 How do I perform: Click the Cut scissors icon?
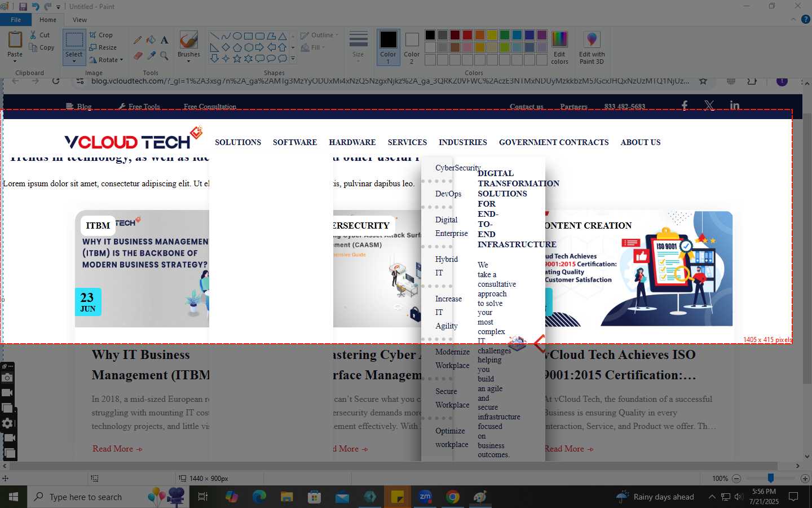coord(33,35)
